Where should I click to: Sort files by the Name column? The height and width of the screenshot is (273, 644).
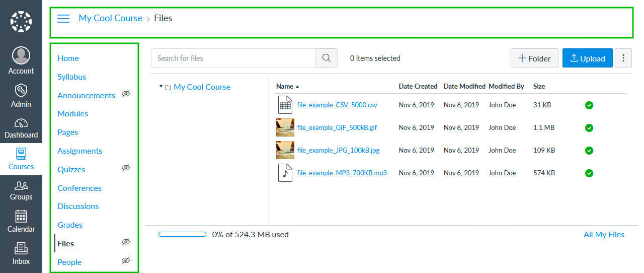pyautogui.click(x=287, y=86)
